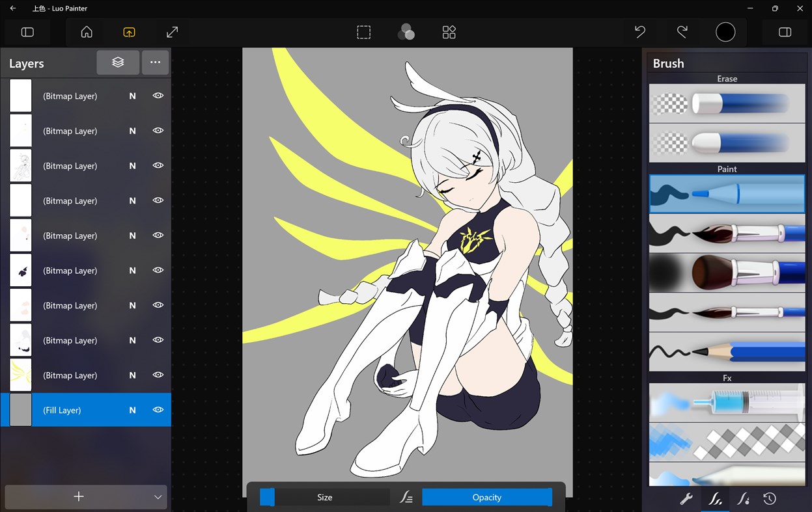
Task: Open the color adjustment circles icon
Action: 406,32
